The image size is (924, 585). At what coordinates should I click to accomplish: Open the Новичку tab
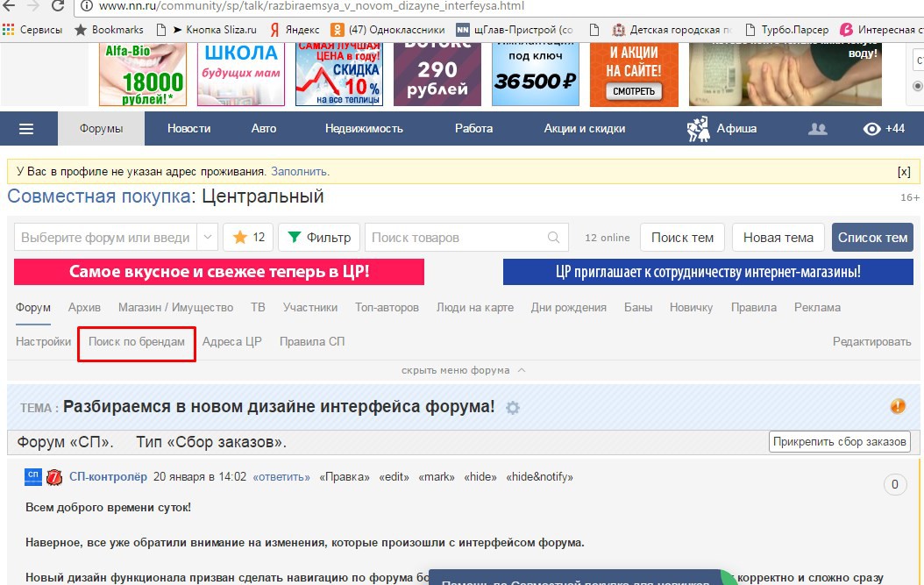[x=691, y=307]
